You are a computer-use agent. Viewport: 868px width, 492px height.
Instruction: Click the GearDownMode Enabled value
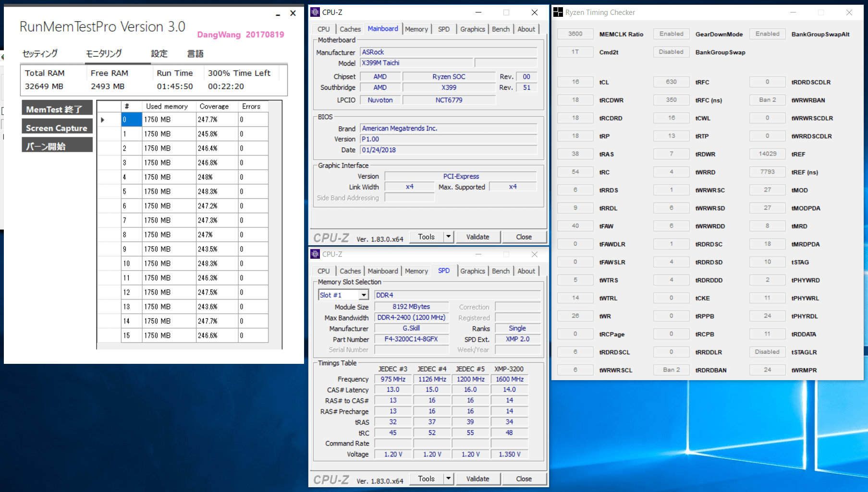pos(672,34)
